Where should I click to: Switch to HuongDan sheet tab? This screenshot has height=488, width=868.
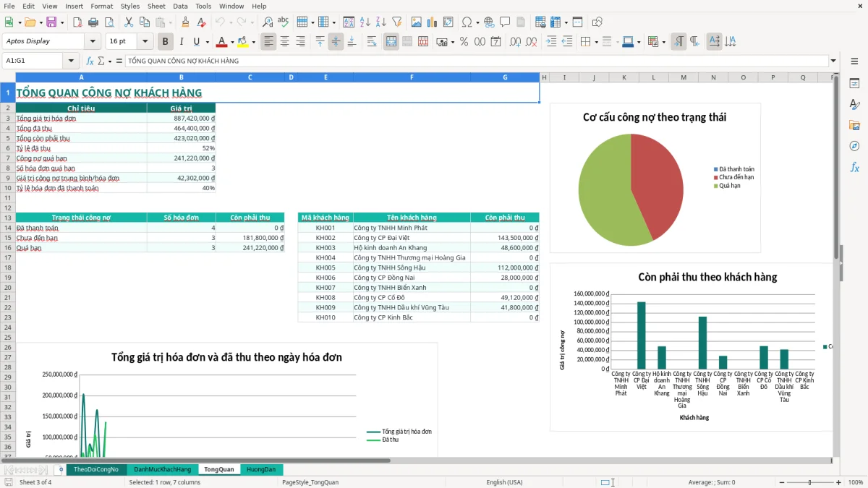coord(261,469)
